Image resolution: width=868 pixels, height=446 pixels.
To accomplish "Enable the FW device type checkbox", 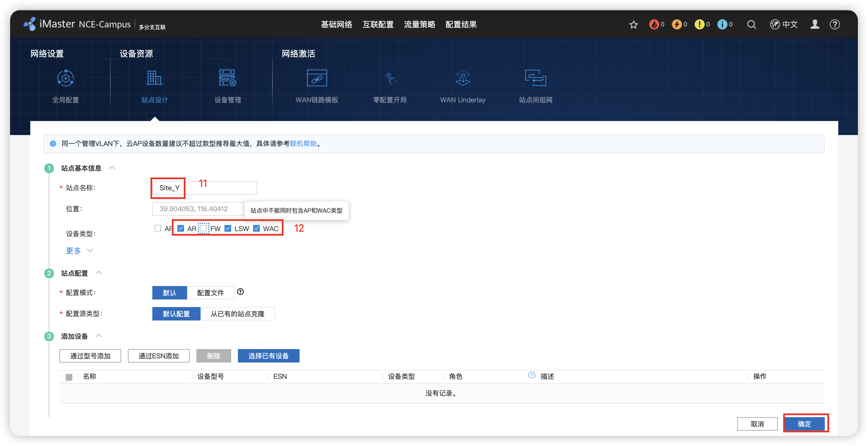I will point(203,228).
